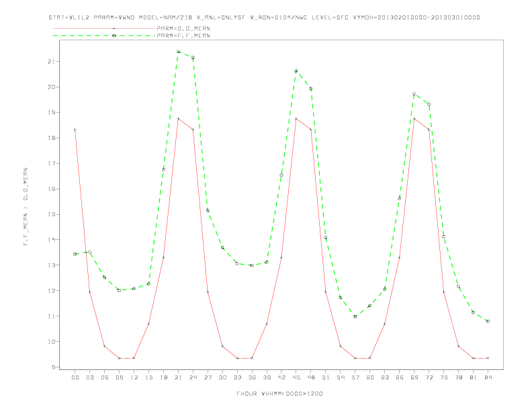This screenshot has height=411, width=532.
Task: Click red O.O_MEAN peak marker at hour 45
Action: tap(296, 119)
